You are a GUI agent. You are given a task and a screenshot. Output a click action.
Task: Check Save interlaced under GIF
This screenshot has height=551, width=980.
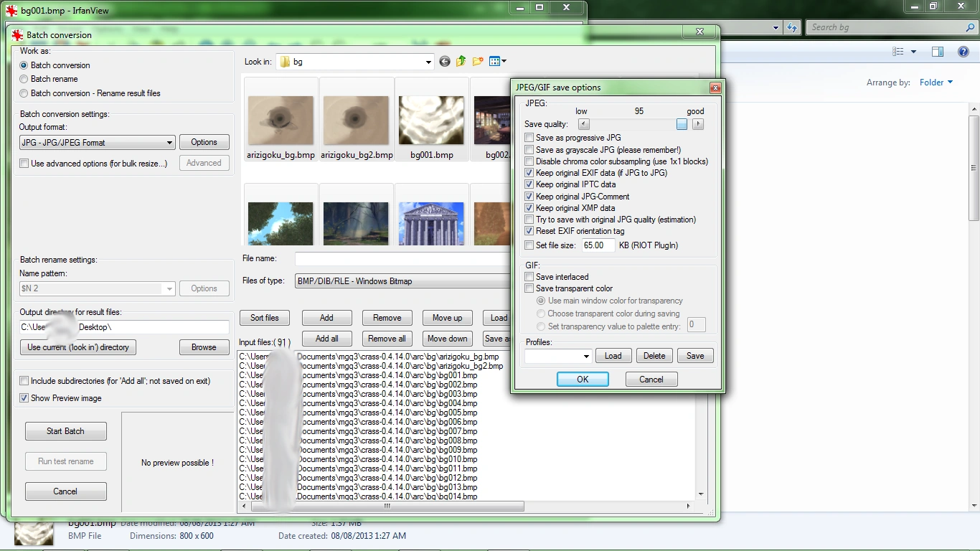tap(529, 277)
